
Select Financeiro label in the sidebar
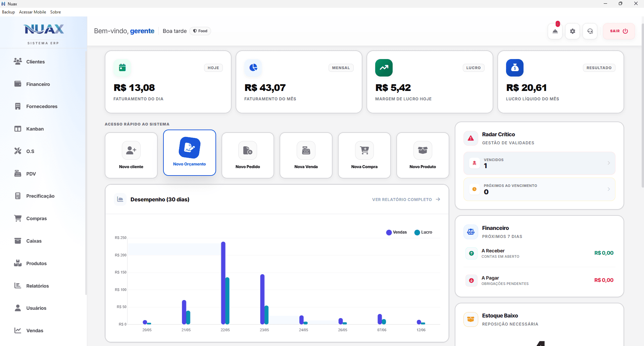(x=38, y=84)
